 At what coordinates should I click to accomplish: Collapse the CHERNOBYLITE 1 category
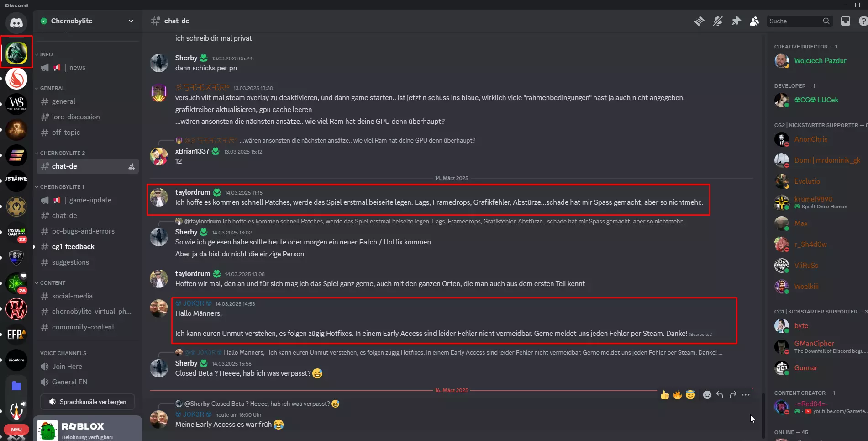62,187
